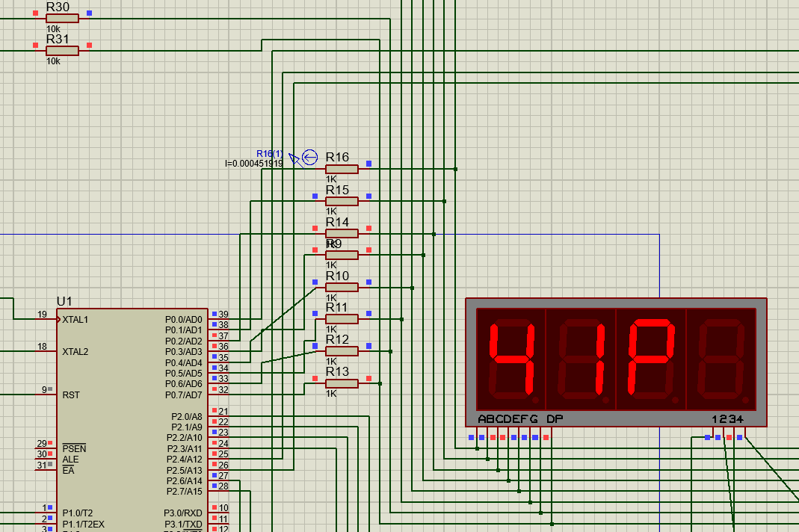The image size is (799, 532).
Task: Click the 10k value under R30
Action: click(53, 29)
